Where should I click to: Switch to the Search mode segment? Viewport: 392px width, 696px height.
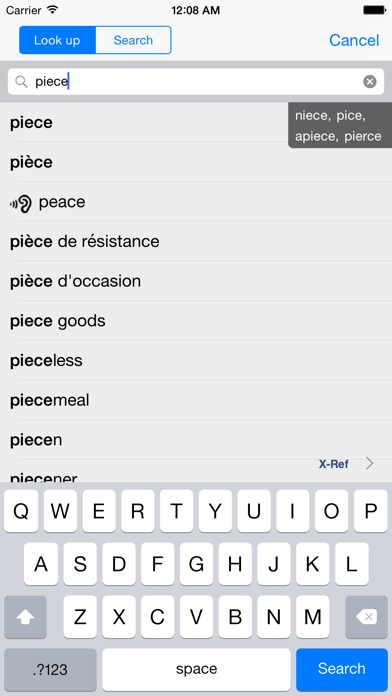coord(133,40)
